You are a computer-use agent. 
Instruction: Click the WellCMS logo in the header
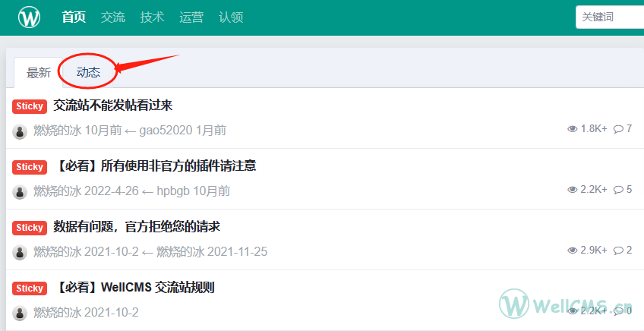pos(30,17)
